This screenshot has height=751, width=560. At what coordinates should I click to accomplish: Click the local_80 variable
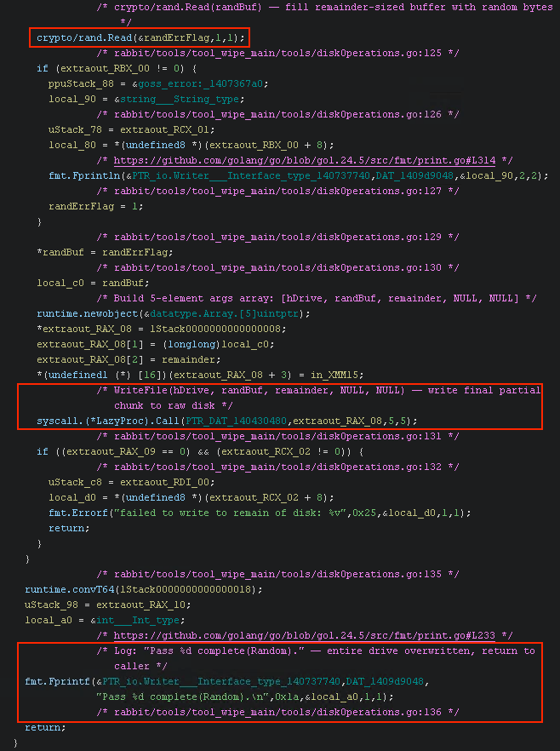(x=72, y=145)
